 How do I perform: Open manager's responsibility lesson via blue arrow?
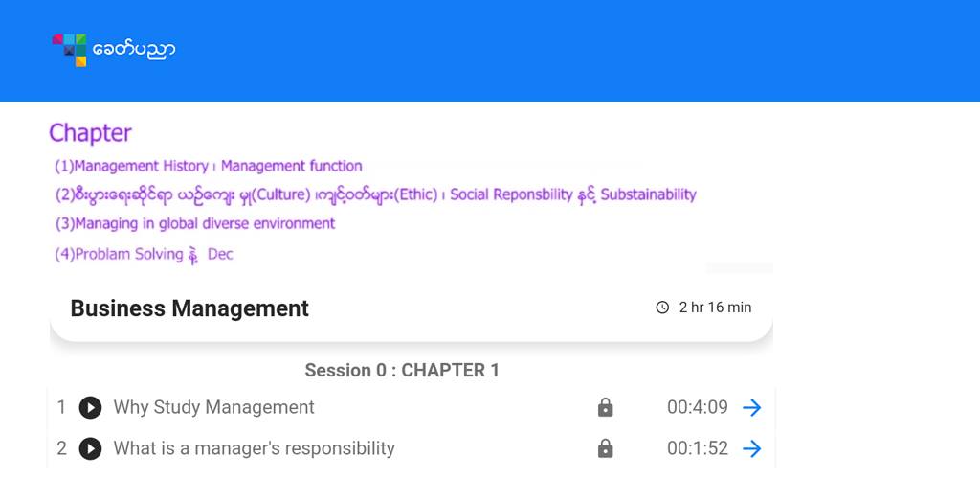[x=752, y=448]
